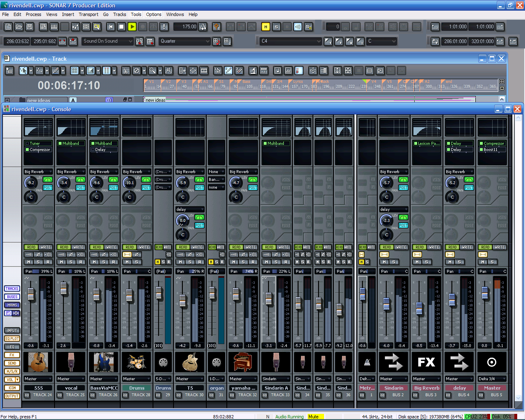Click the Open file folder icon
Viewport: 525px width, 420px height.
tap(19, 27)
